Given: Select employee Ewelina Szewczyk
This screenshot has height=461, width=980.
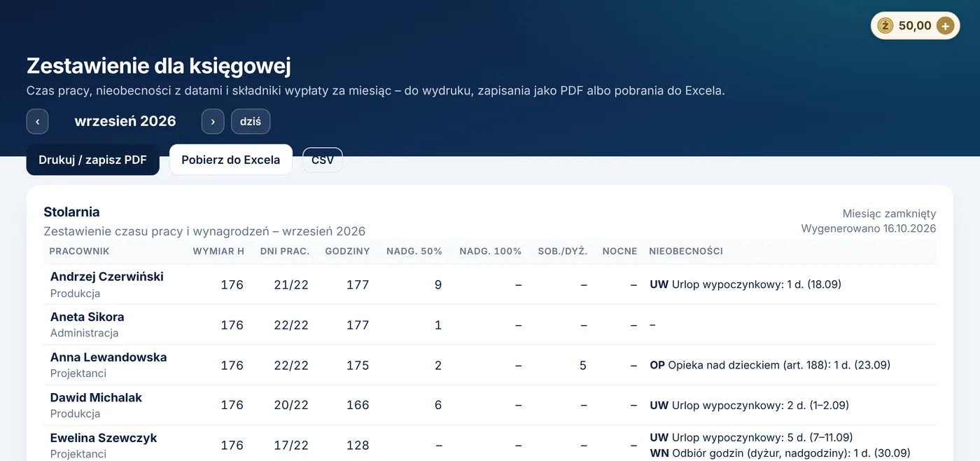Looking at the screenshot, I should click(x=104, y=438).
